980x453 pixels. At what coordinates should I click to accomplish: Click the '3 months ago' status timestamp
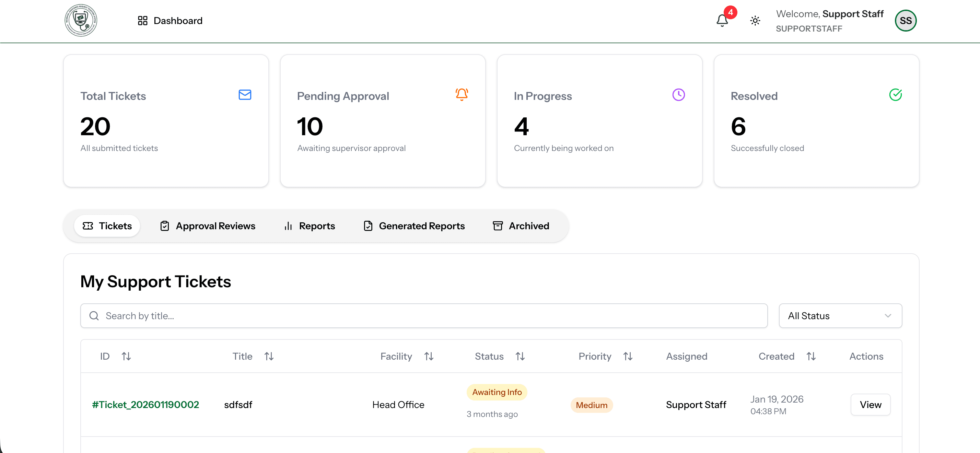492,414
